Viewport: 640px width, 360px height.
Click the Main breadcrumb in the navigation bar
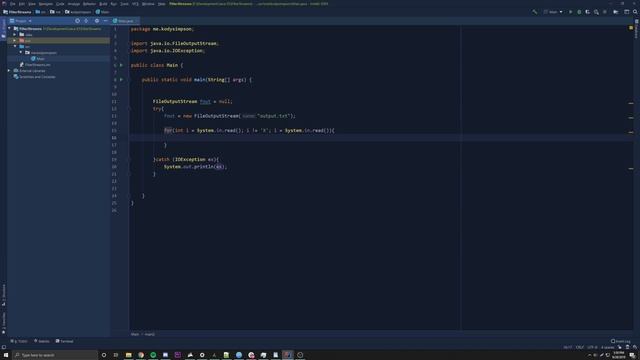pos(102,12)
